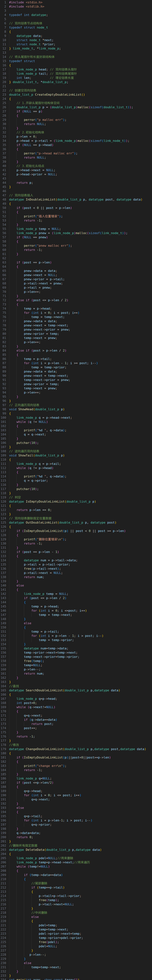Click the comment '//删除所有指定数据'
Image resolution: width=152 pixels, height=980 pixels.
[x=23, y=845]
